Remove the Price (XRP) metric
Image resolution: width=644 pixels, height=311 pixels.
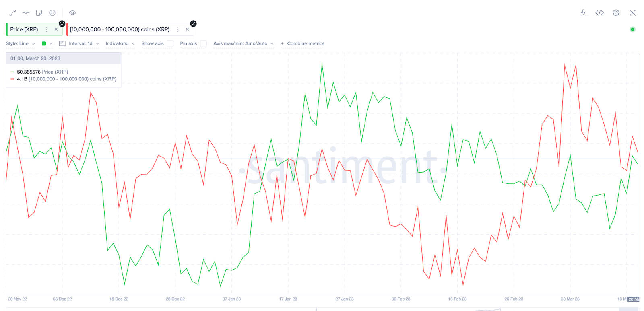[56, 29]
